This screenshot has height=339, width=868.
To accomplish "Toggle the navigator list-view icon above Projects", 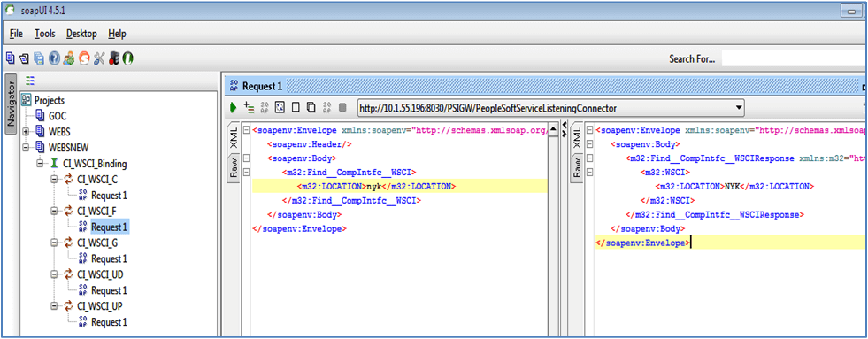I will pyautogui.click(x=30, y=81).
